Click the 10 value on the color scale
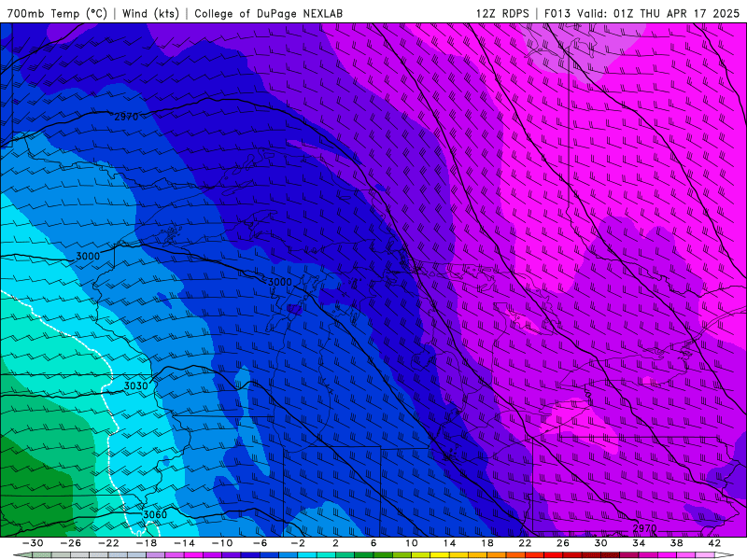Viewport: 747px width, 560px height. click(412, 543)
